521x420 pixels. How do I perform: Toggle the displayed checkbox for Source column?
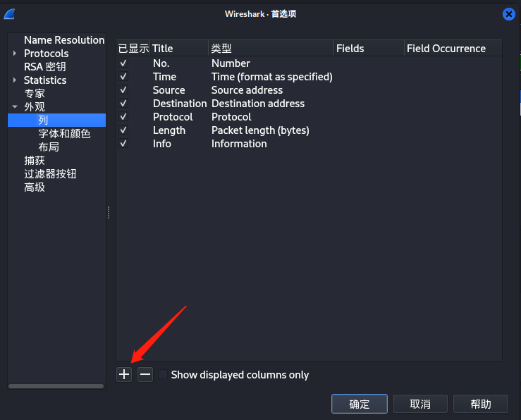pyautogui.click(x=123, y=90)
